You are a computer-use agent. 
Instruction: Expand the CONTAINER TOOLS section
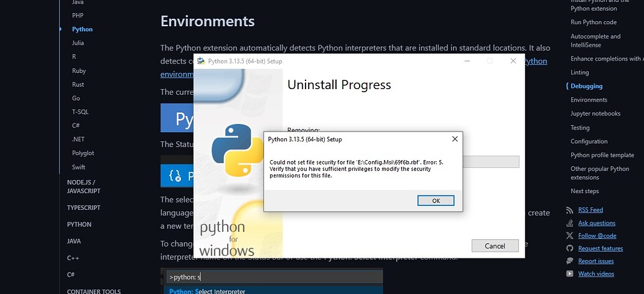tap(93, 291)
